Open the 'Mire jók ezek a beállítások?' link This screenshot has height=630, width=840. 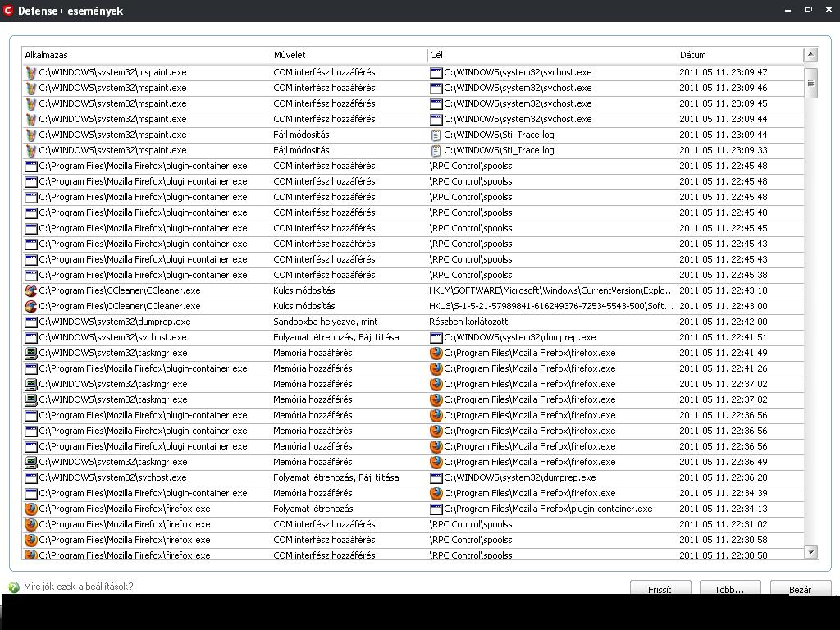(x=78, y=587)
